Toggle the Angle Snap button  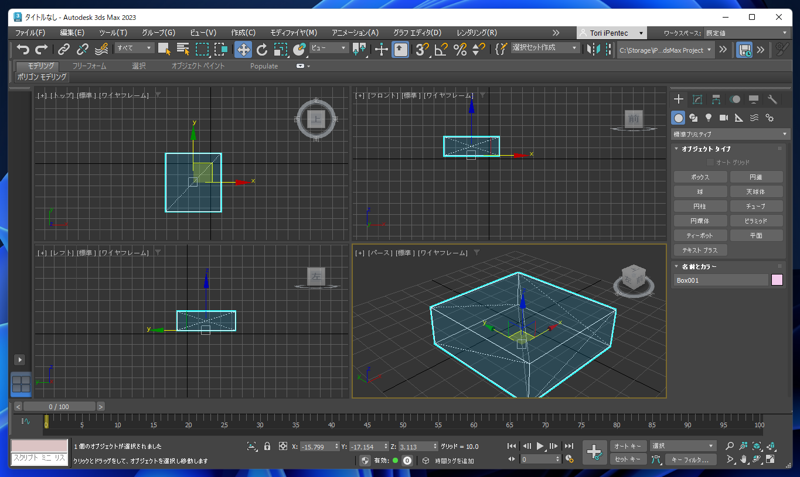441,49
